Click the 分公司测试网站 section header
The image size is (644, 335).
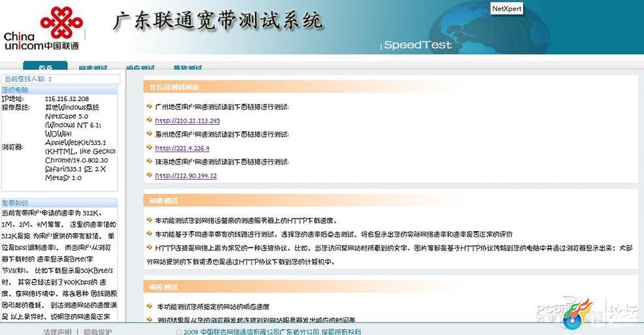coord(390,87)
